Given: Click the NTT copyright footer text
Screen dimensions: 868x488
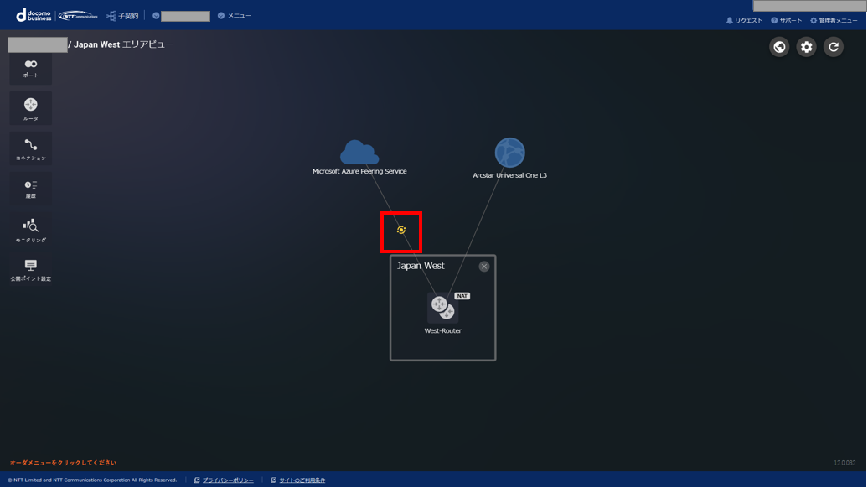Looking at the screenshot, I should pyautogui.click(x=92, y=480).
